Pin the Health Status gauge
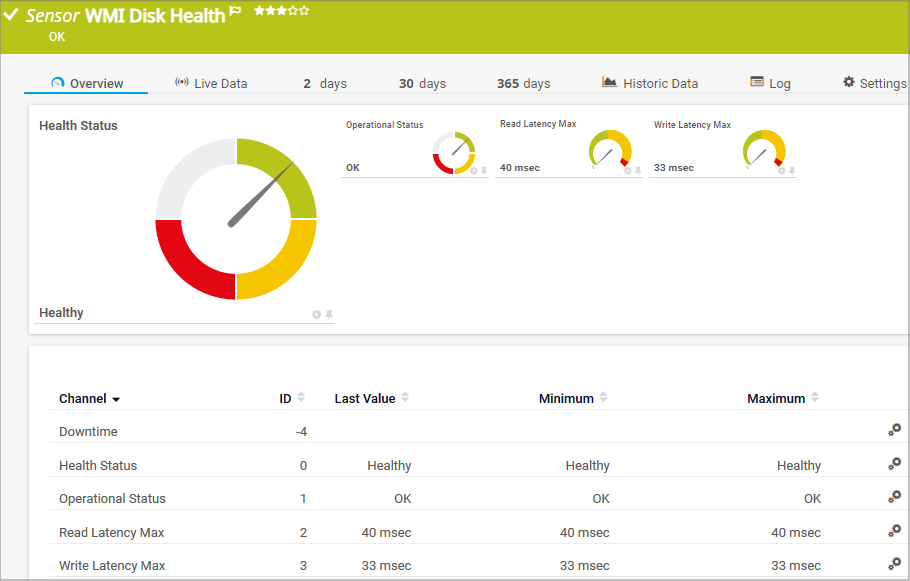The width and height of the screenshot is (910, 581). pyautogui.click(x=329, y=314)
